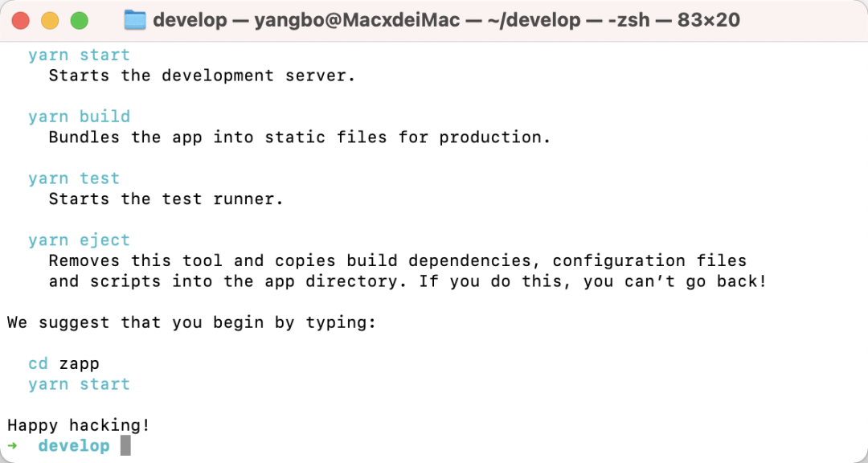Click 'Bundles the app into static files' line
Viewport: 868px width, 463px height.
tap(300, 137)
